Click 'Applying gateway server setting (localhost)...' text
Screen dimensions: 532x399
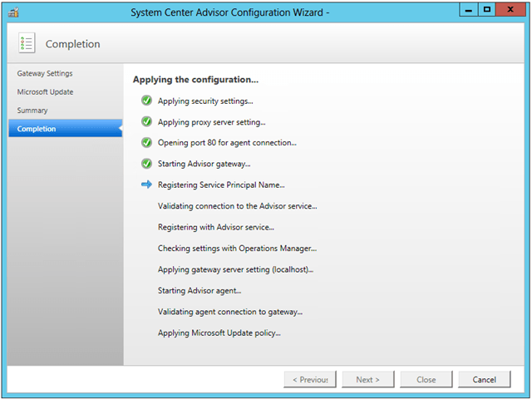235,269
